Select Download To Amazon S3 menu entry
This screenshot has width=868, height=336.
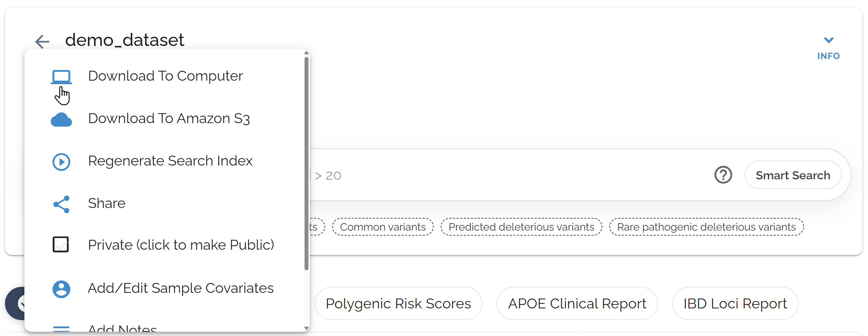[169, 119]
